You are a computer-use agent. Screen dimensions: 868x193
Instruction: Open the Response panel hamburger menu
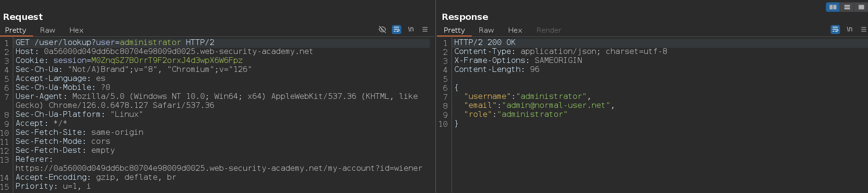(x=863, y=30)
